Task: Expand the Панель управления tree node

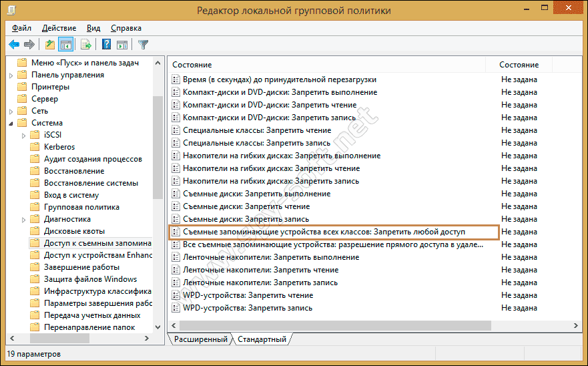Action: 11,75
